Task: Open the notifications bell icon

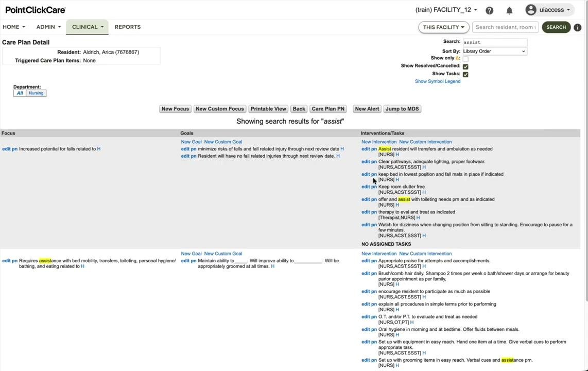Action: (509, 10)
